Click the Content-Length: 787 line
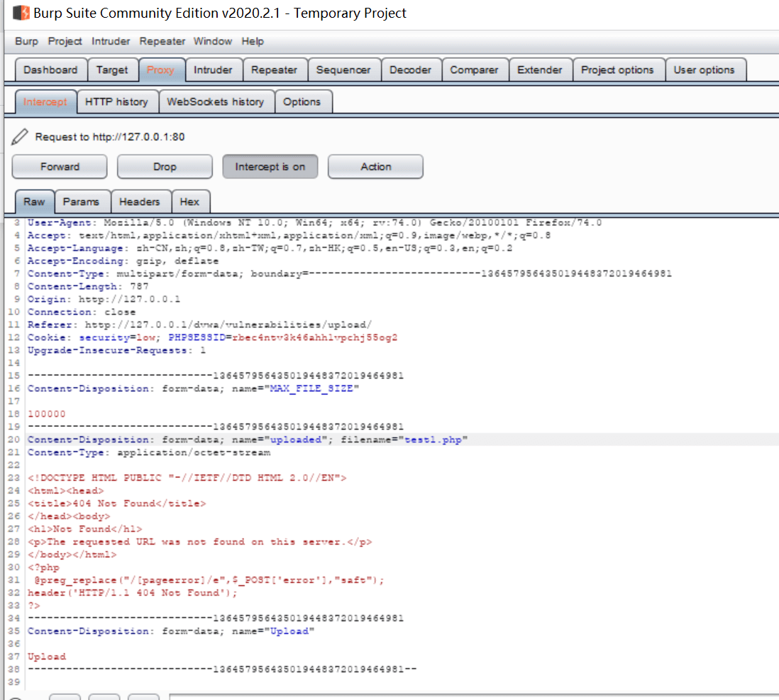 [x=88, y=286]
